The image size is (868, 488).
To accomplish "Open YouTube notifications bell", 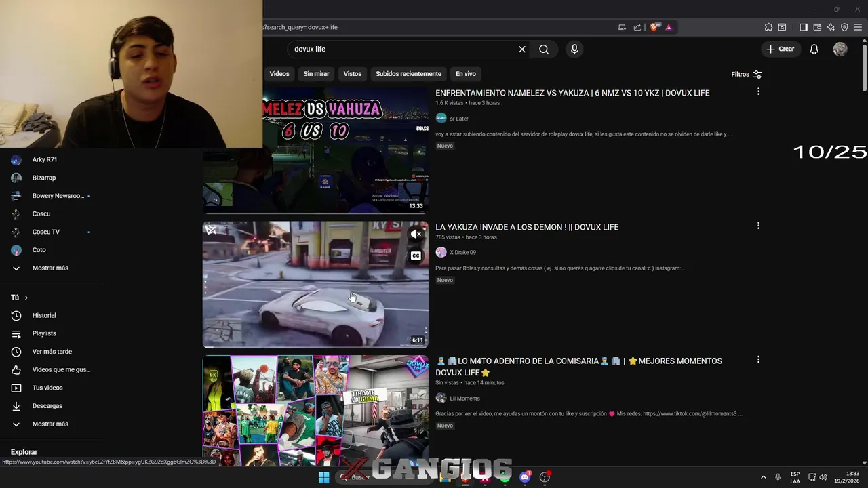I will pyautogui.click(x=814, y=49).
